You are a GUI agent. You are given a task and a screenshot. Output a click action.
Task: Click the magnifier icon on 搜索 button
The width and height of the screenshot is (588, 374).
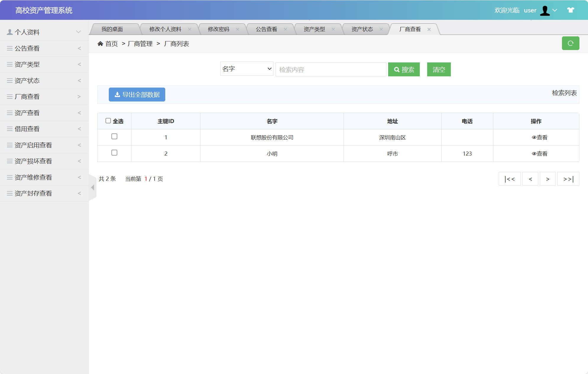pyautogui.click(x=397, y=69)
